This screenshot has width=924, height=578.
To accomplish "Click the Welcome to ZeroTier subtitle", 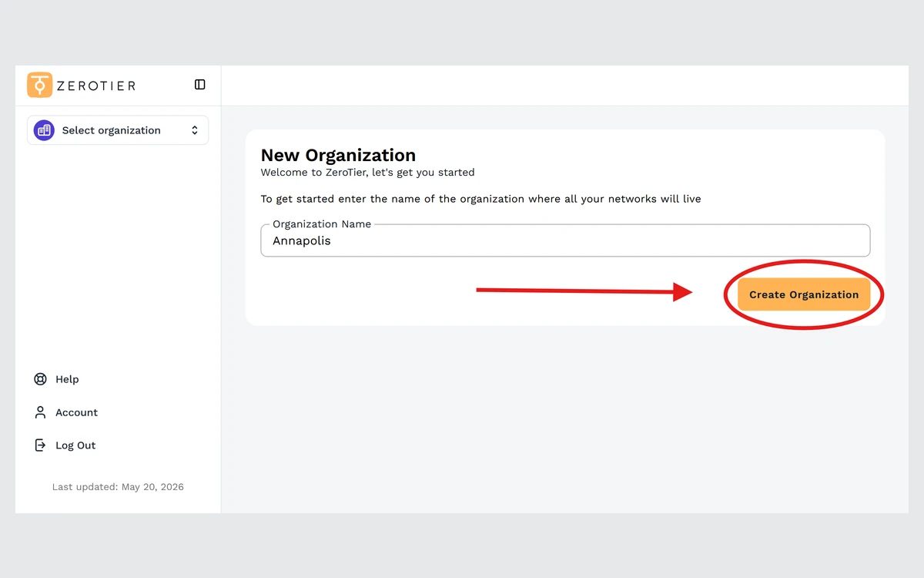I will (367, 173).
